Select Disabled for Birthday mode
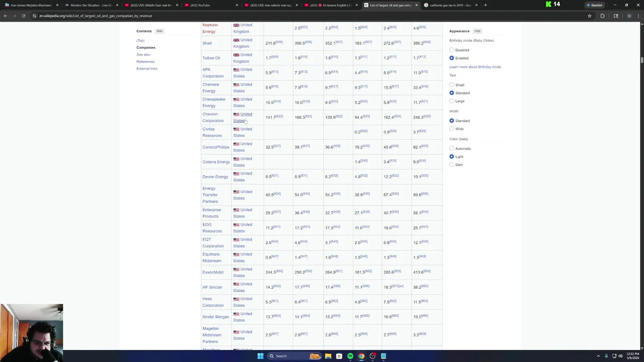 [x=452, y=50]
